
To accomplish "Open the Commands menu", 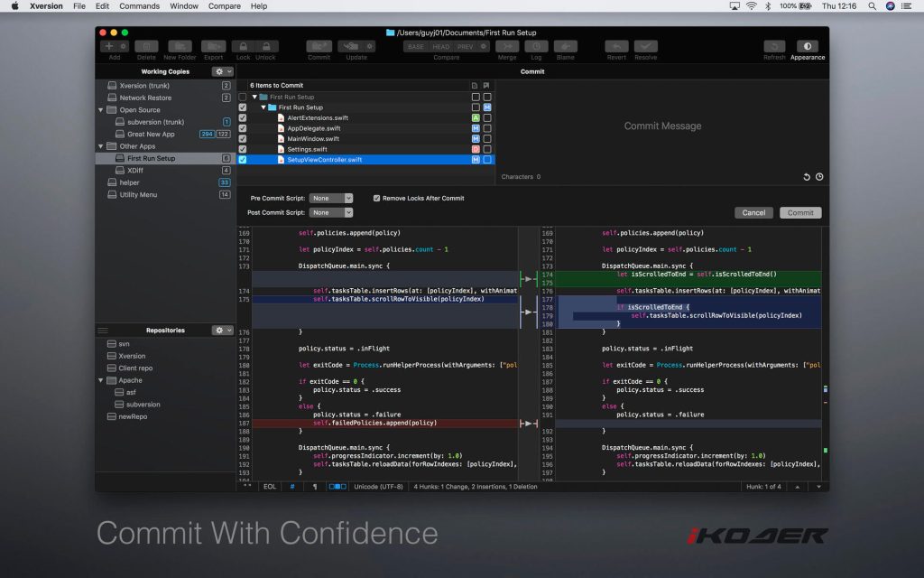I will tap(139, 6).
